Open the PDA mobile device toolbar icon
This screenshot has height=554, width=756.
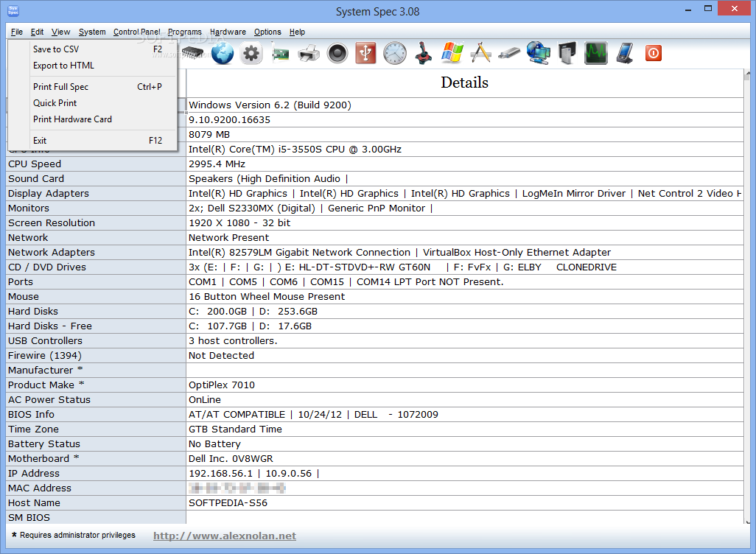coord(625,53)
